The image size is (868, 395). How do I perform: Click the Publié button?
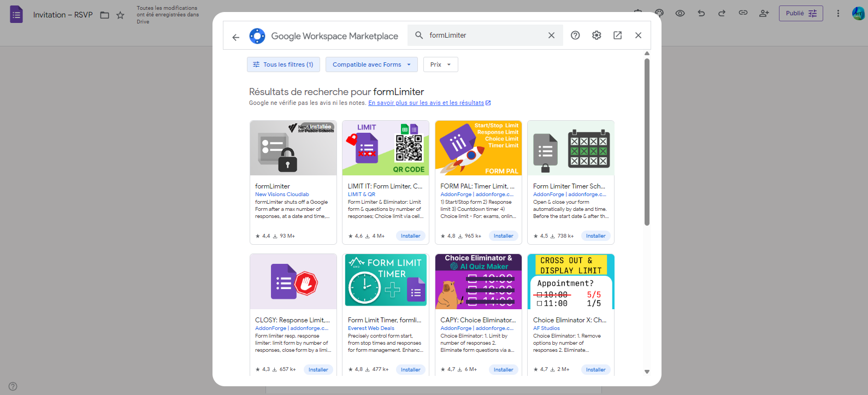point(801,13)
